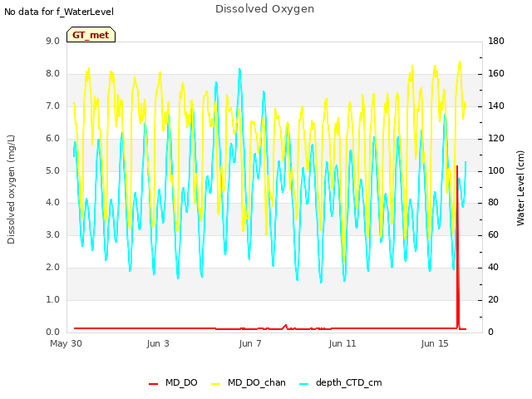Toggle the MD_DO legend entry
The image size is (532, 399).
[173, 382]
